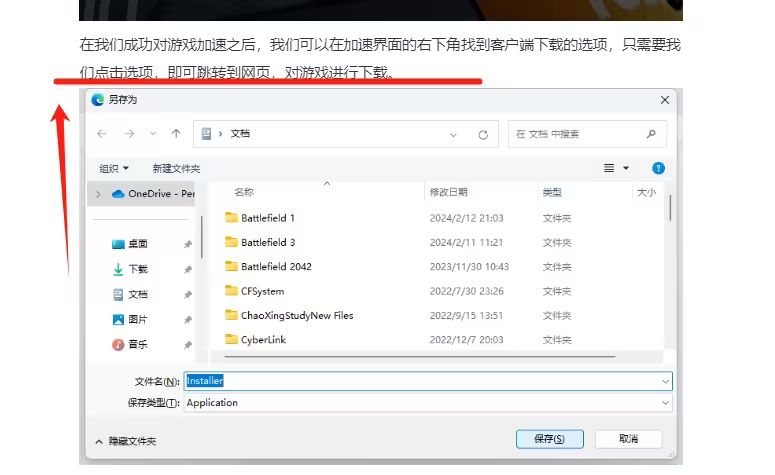Screen dimensions: 775x475
Task: Go up one folder level arrow
Action: coord(176,133)
